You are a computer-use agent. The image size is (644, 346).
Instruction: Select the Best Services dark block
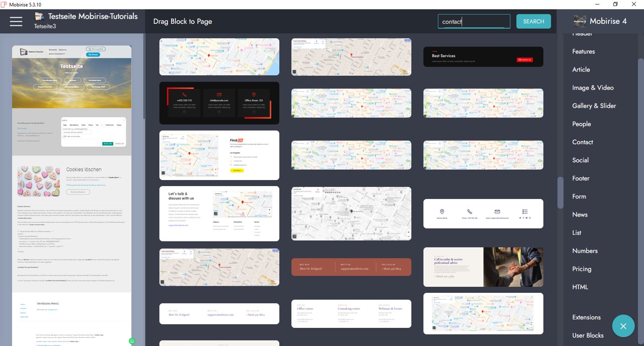pos(483,57)
